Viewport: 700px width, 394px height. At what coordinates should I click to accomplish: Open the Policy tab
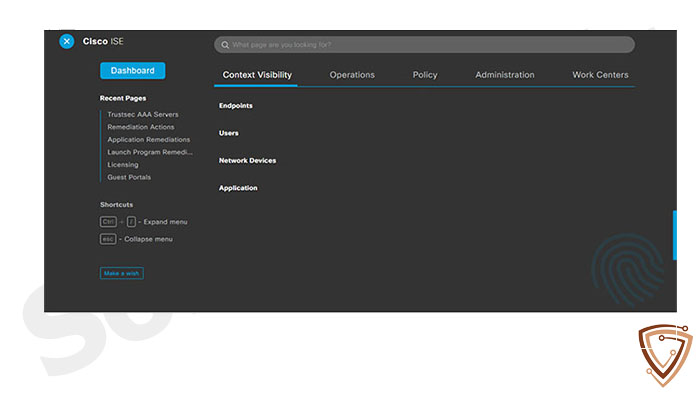coord(425,75)
